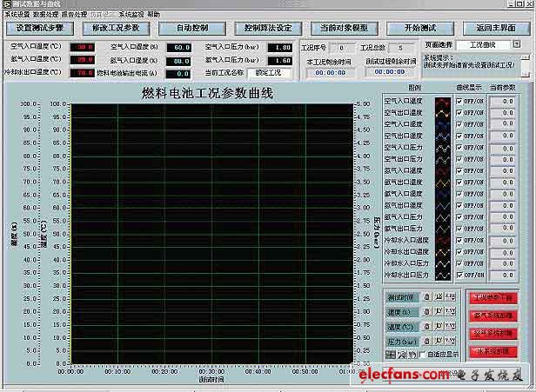The image size is (536, 392).
Task: Open the 帮助 menu
Action: click(153, 15)
